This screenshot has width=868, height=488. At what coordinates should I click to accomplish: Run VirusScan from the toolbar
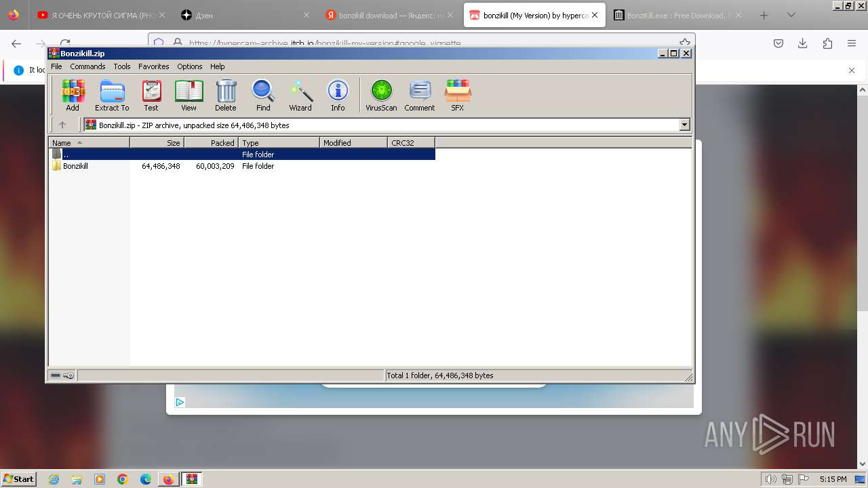click(381, 95)
